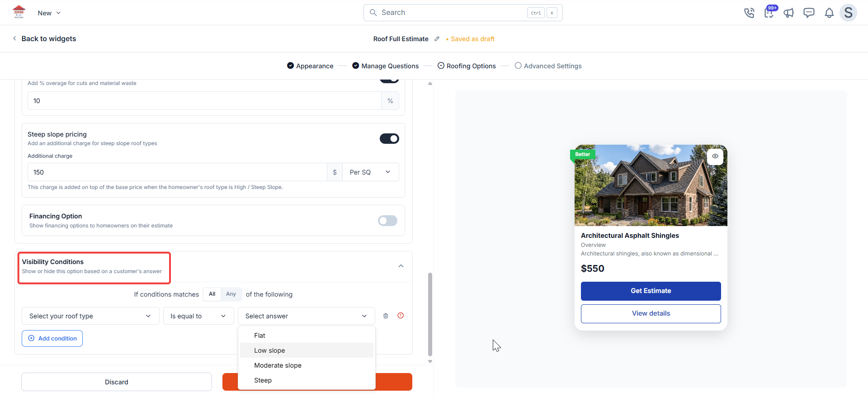Go to the Advanced Settings step
The width and height of the screenshot is (868, 397).
pyautogui.click(x=548, y=66)
